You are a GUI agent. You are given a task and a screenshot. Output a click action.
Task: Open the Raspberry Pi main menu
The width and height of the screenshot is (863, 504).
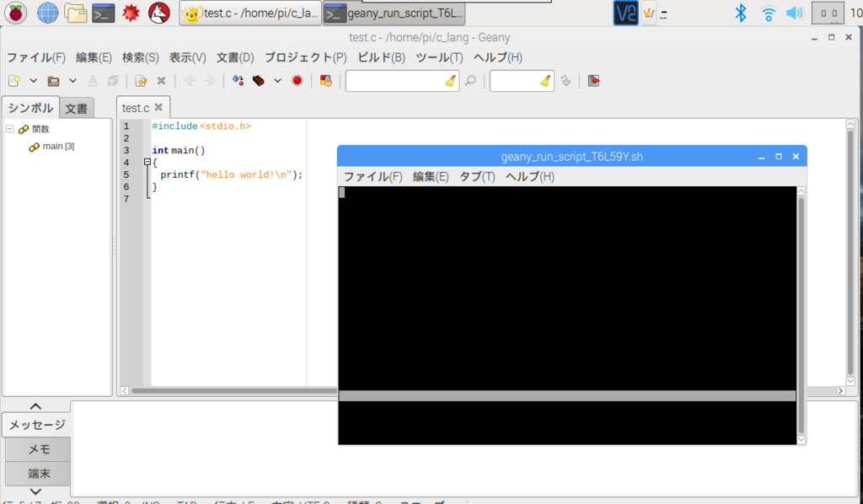15,13
